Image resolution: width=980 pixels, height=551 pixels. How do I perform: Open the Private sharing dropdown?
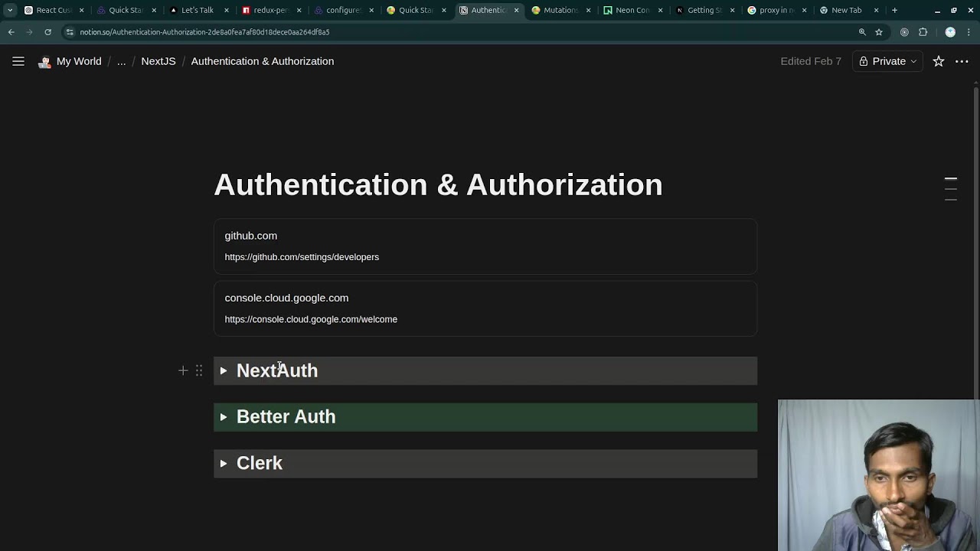tap(887, 61)
